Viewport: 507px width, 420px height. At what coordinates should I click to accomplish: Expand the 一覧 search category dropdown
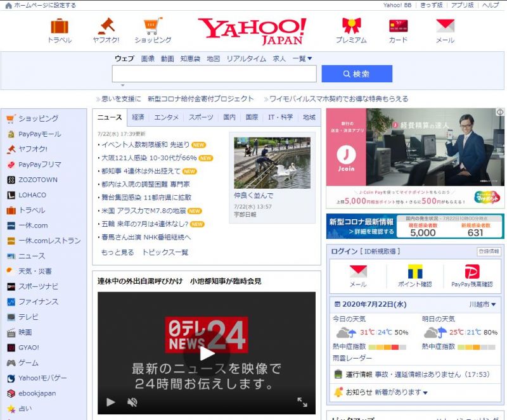point(301,58)
